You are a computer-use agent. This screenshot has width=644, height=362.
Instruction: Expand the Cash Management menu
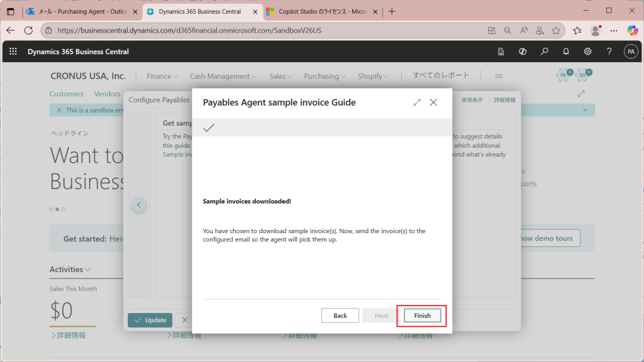click(x=223, y=76)
